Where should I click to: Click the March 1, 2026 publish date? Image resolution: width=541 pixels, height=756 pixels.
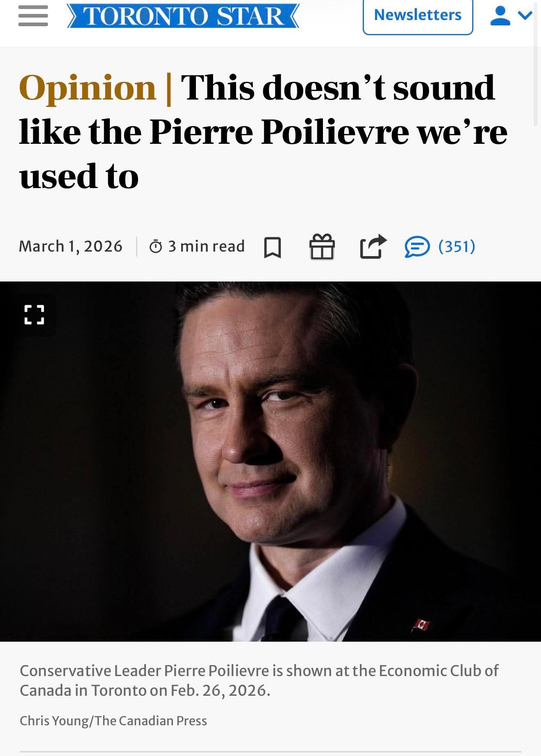[x=71, y=246]
